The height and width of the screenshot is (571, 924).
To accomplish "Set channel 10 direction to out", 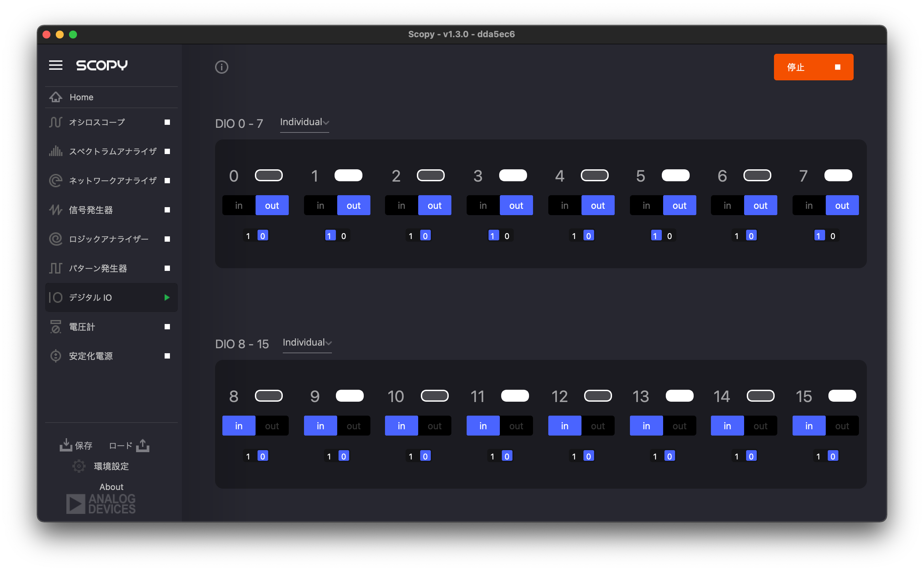I will [x=434, y=426].
